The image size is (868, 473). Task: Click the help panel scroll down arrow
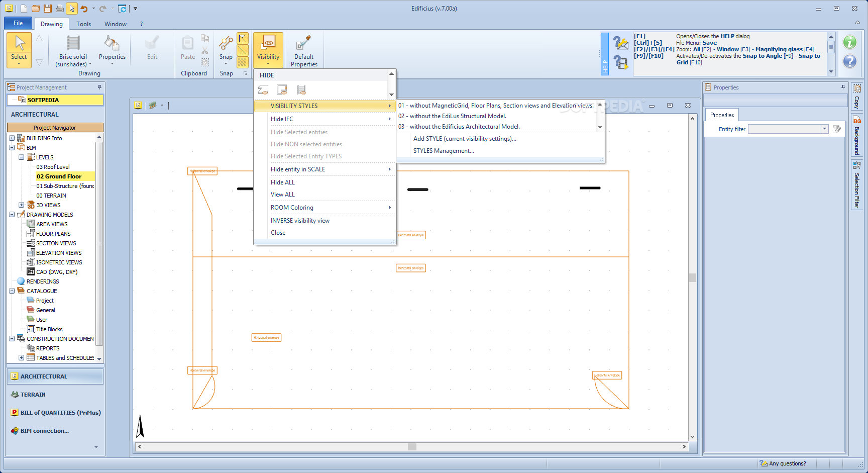[831, 72]
